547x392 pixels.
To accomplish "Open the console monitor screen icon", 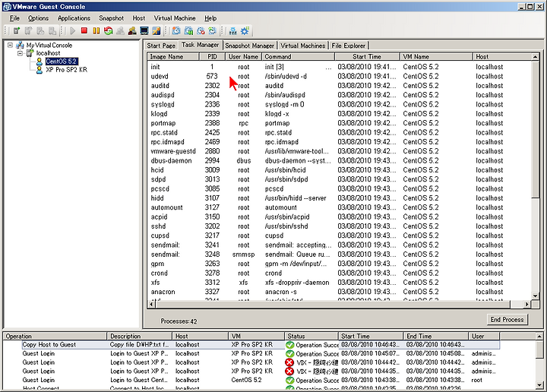I will [144, 30].
